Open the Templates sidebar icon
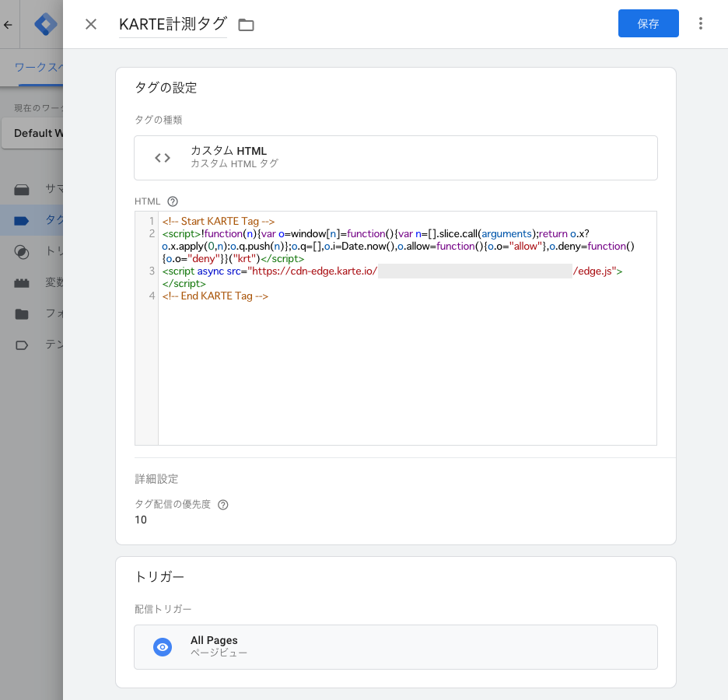This screenshot has height=700, width=728. tap(21, 345)
